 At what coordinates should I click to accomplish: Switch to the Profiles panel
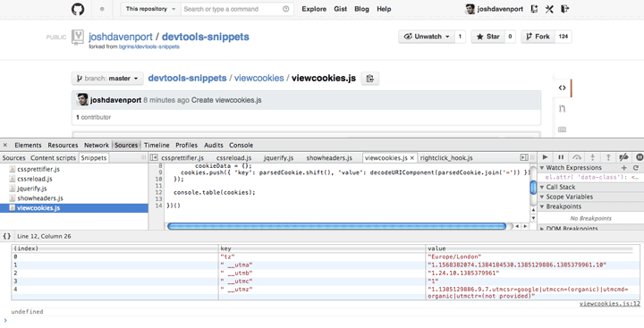186,145
